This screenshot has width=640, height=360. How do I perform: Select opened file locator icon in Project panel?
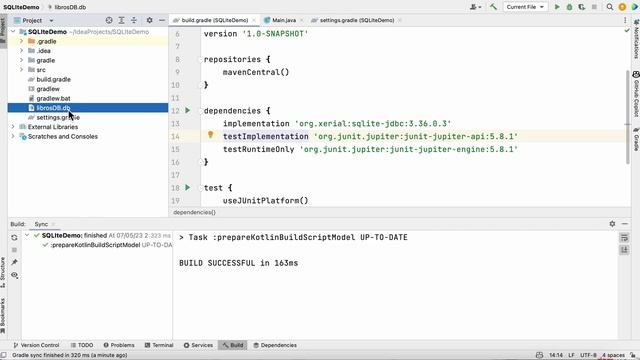pyautogui.click(x=109, y=20)
